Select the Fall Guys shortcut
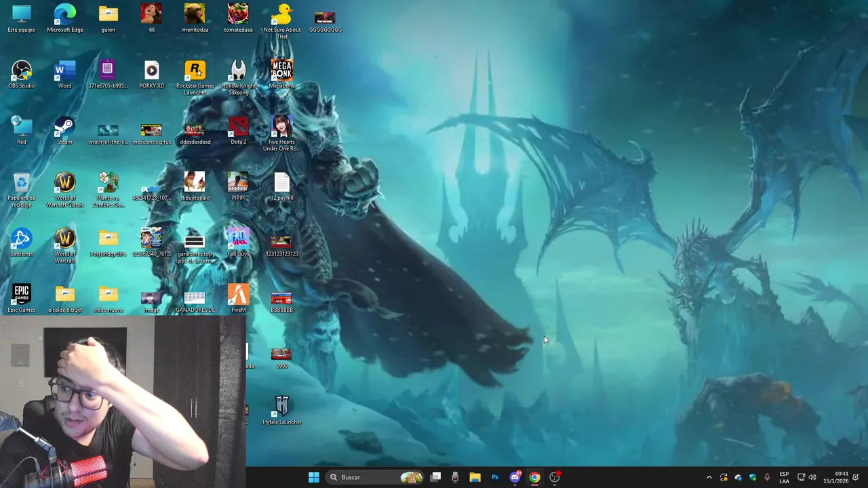 click(238, 243)
